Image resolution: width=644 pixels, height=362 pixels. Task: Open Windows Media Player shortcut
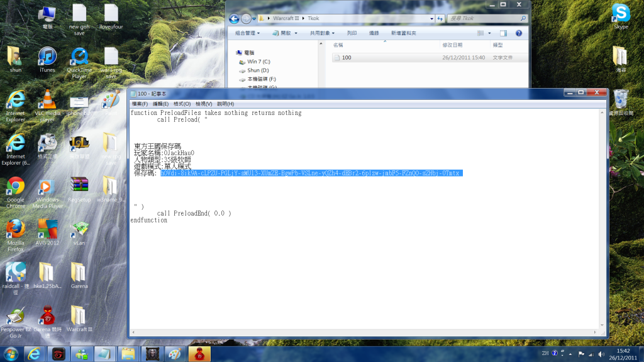[x=47, y=192]
